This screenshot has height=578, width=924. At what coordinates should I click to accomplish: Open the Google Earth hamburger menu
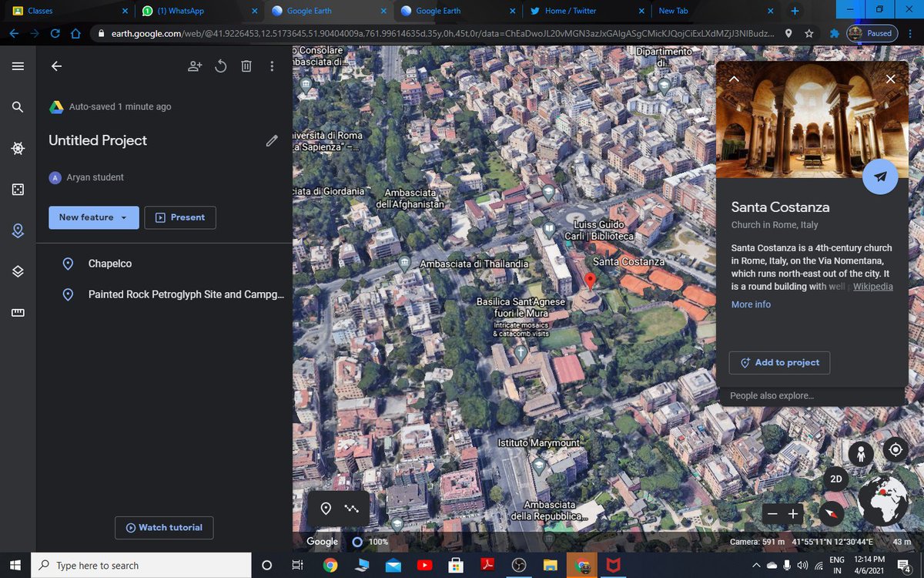(18, 66)
